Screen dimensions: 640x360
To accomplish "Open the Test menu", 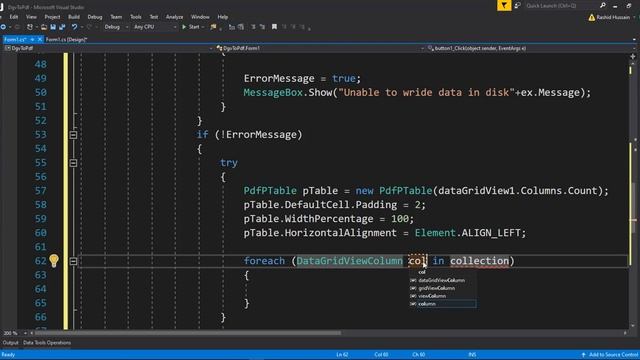I will (x=154, y=17).
